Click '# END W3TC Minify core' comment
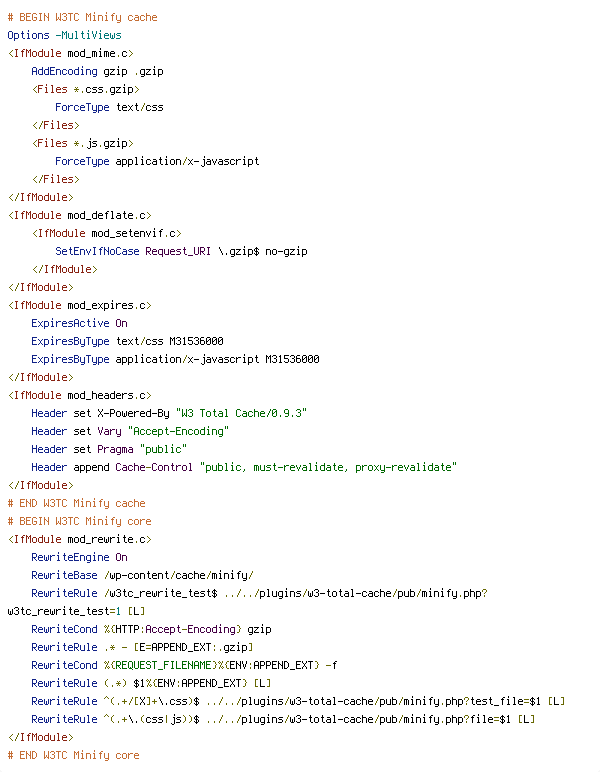 73,755
